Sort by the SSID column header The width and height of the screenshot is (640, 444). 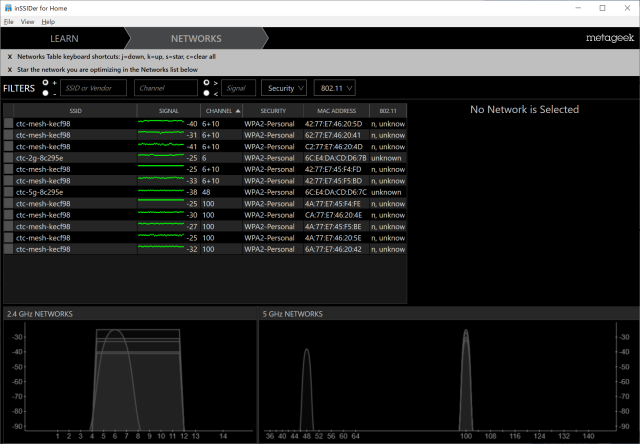click(x=76, y=111)
